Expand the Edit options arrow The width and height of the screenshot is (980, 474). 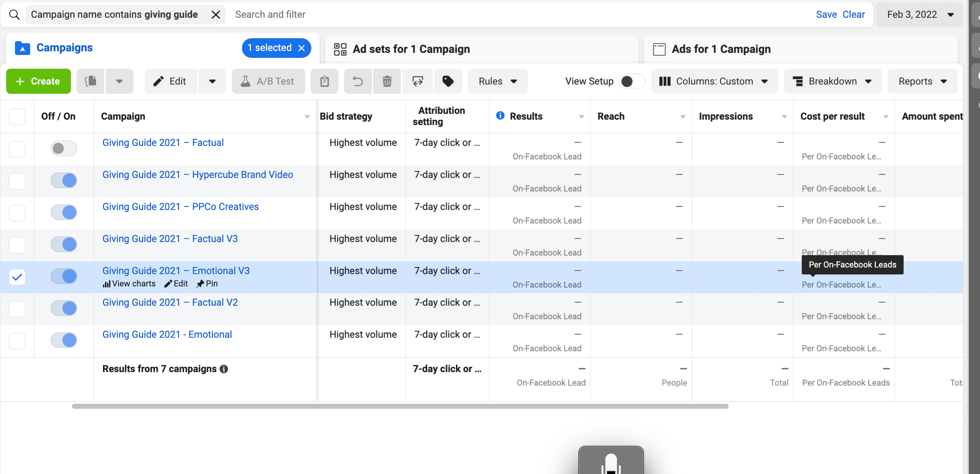pos(212,81)
